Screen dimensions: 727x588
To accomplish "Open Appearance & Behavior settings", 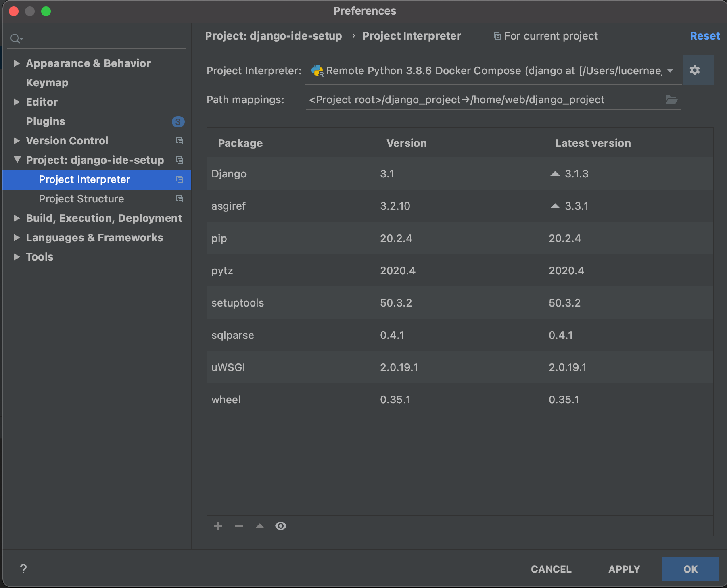I will pos(88,63).
